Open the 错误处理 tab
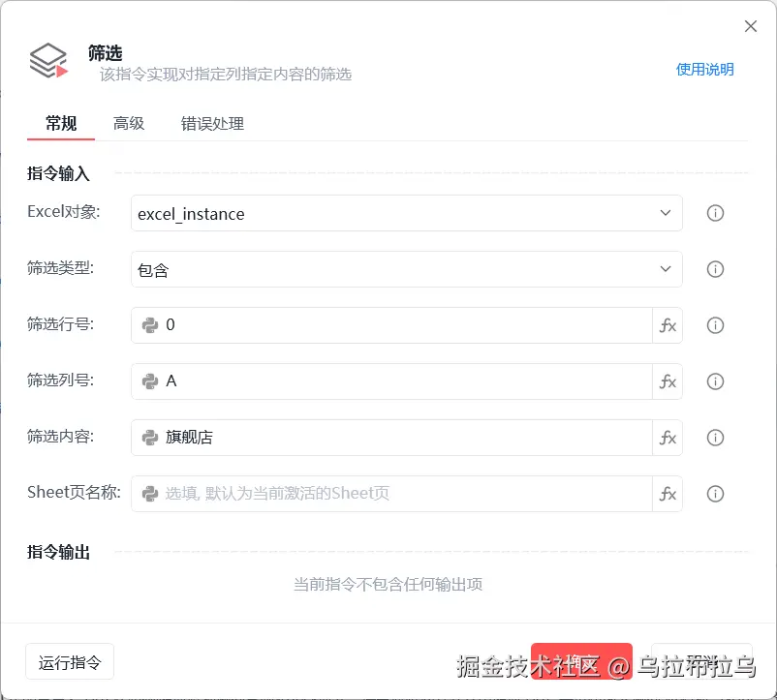Screen dimensions: 777x700 (x=211, y=124)
